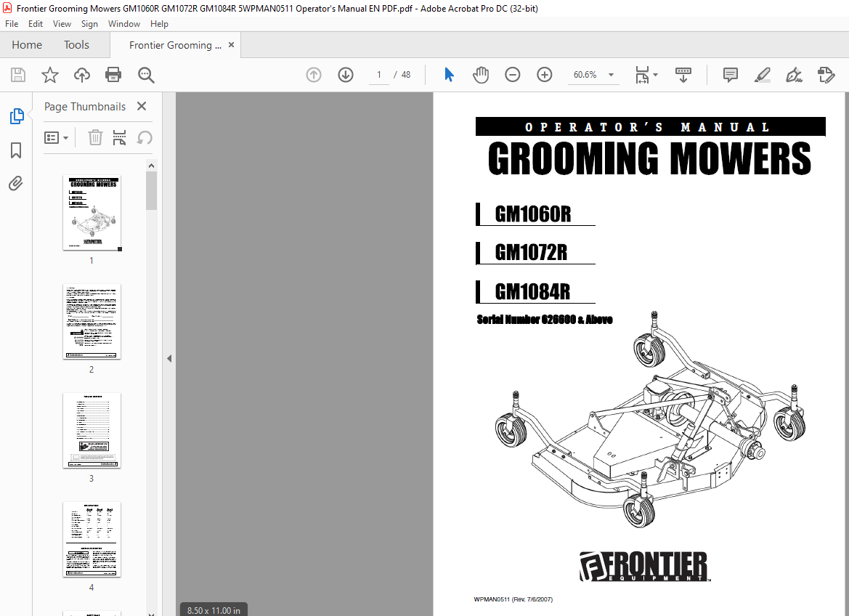Select page 2 thumbnail
Image resolution: width=849 pixels, height=616 pixels.
pyautogui.click(x=92, y=321)
